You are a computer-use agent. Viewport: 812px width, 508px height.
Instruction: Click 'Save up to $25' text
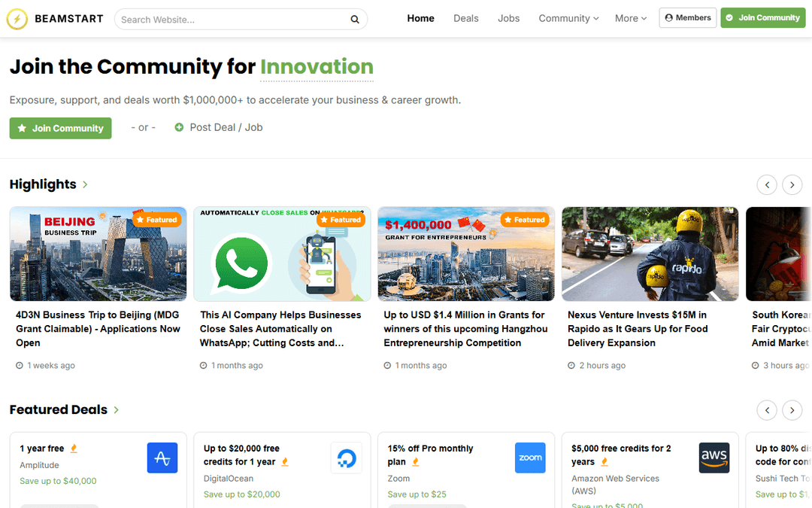coord(417,494)
